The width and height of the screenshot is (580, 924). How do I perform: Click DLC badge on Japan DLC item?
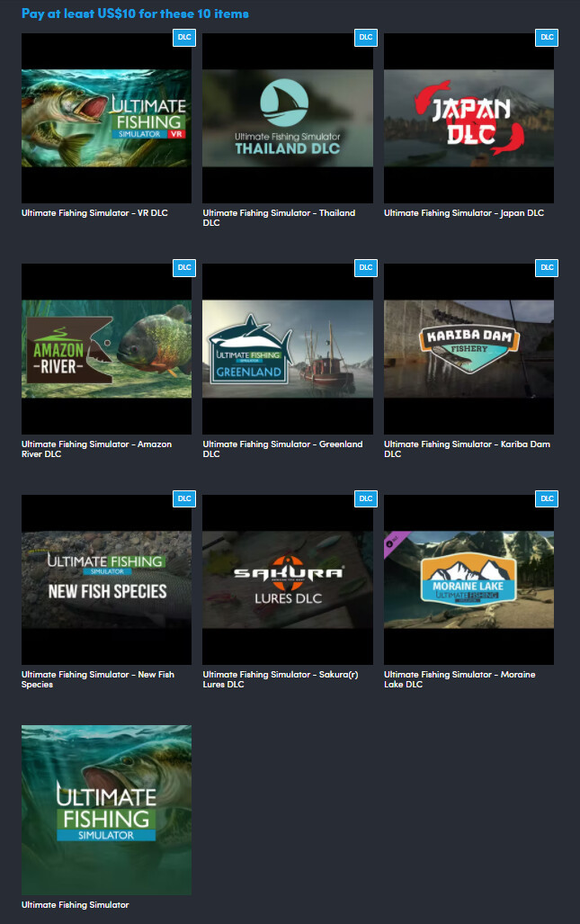coord(547,37)
